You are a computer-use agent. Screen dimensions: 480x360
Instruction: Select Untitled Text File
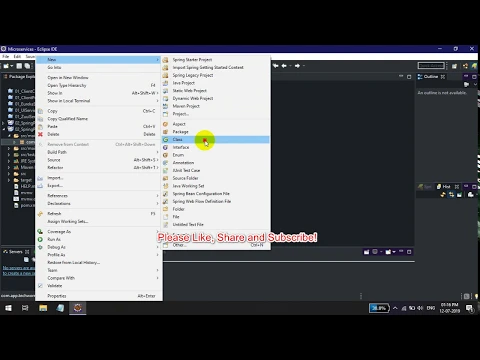click(x=215, y=225)
